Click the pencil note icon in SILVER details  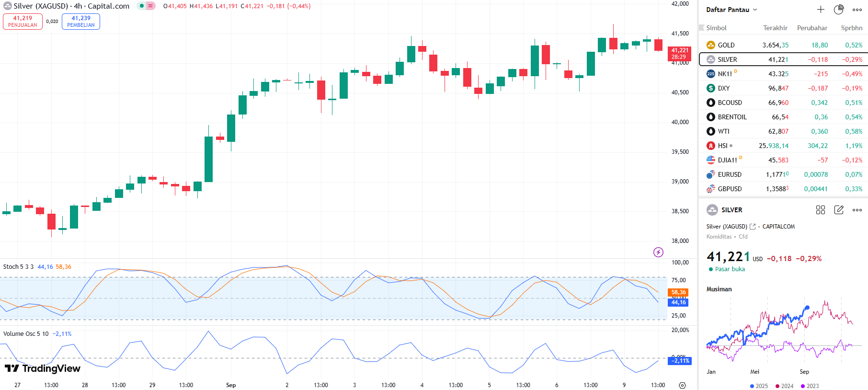[839, 210]
